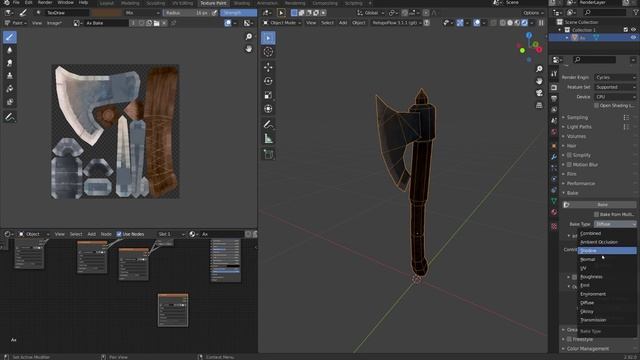This screenshot has width=640, height=360.
Task: Choose Roughness in Bake Type list
Action: click(607, 277)
